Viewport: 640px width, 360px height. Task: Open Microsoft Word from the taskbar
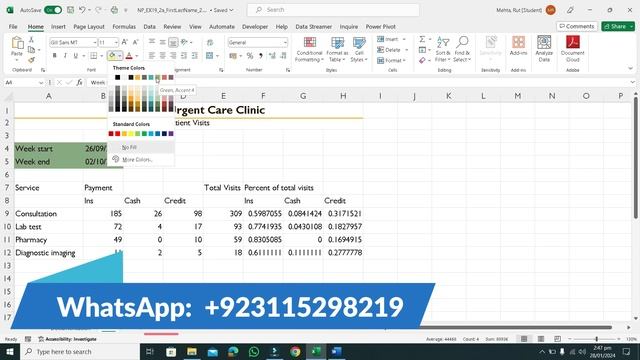coord(337,351)
